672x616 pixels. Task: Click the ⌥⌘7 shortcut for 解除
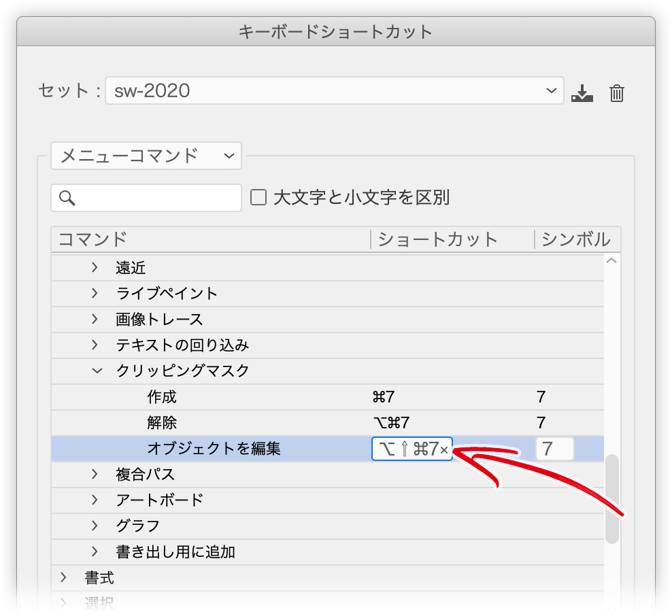point(392,423)
